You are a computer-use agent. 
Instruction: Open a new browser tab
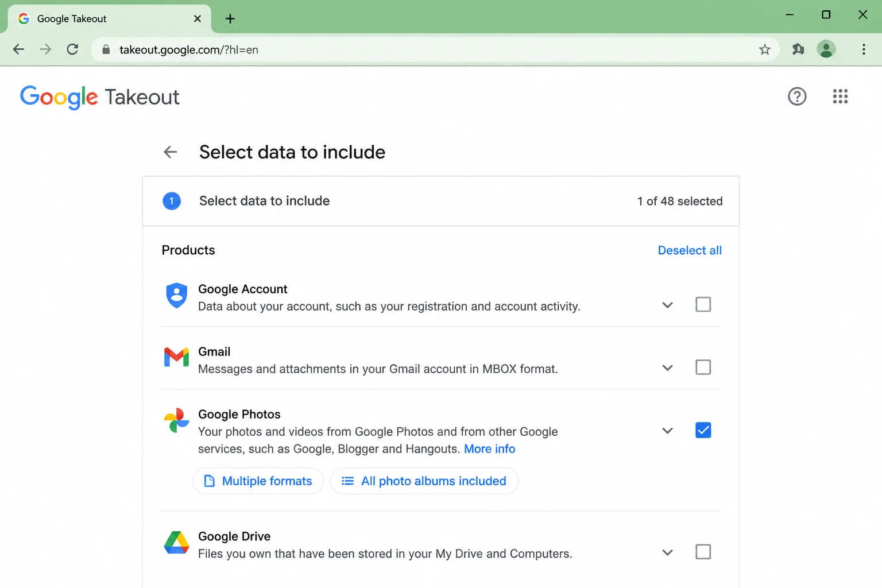(230, 19)
